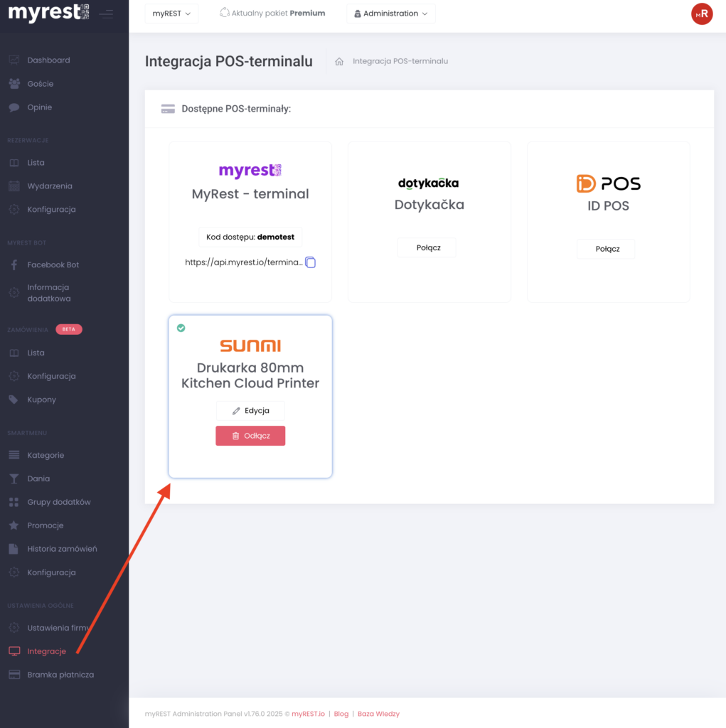Edit the Sunmi printer with Edycja
This screenshot has height=728, width=726.
[x=250, y=411]
